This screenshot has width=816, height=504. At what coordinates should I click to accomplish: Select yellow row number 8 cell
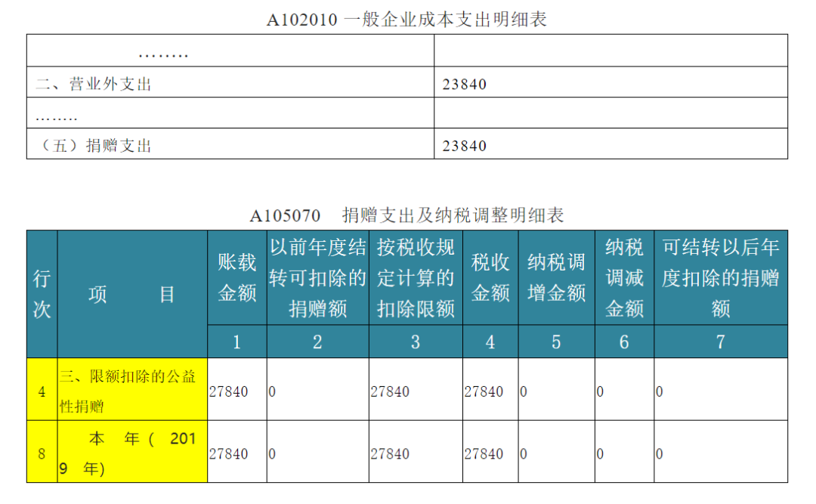(42, 452)
